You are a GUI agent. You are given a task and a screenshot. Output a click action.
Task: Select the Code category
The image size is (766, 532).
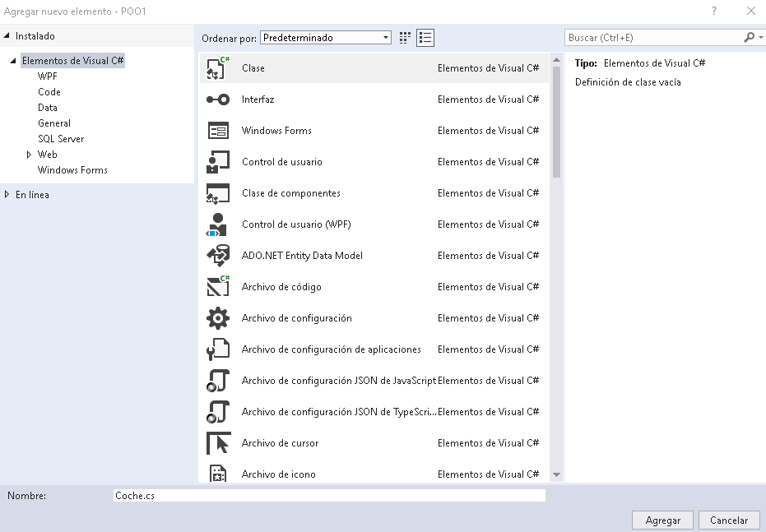point(49,92)
